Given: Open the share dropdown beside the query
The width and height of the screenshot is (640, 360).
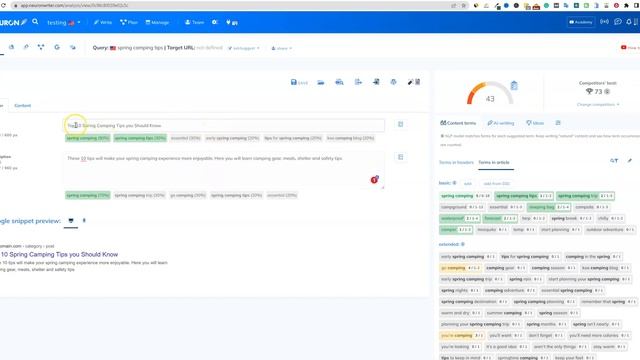Looking at the screenshot, I should coord(282,48).
